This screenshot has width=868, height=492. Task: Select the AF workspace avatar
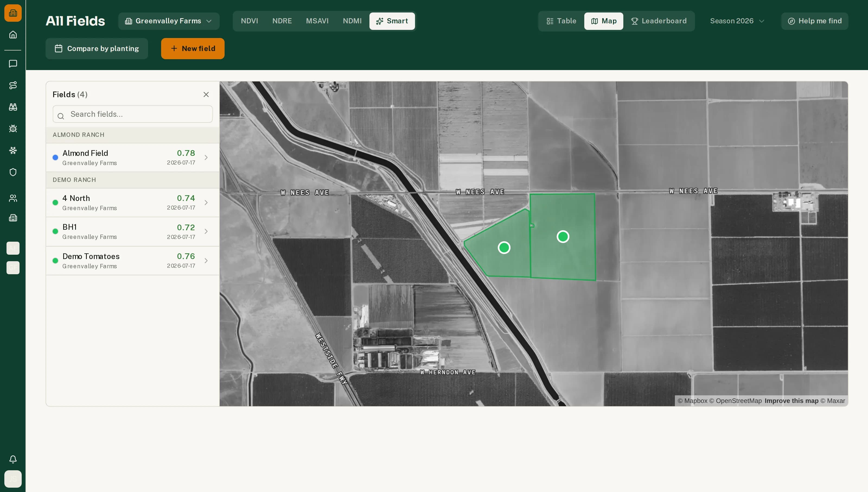[13, 248]
